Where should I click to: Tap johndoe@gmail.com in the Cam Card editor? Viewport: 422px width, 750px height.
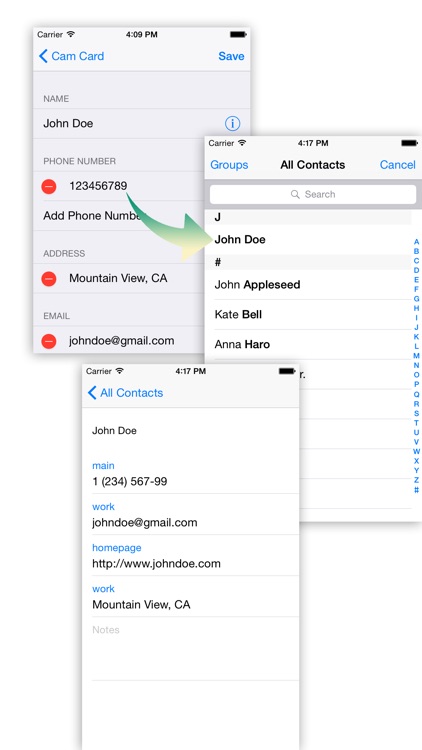point(122,341)
